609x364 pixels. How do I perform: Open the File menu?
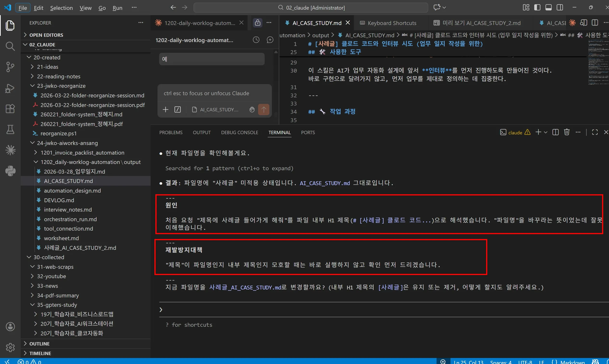[x=23, y=8]
